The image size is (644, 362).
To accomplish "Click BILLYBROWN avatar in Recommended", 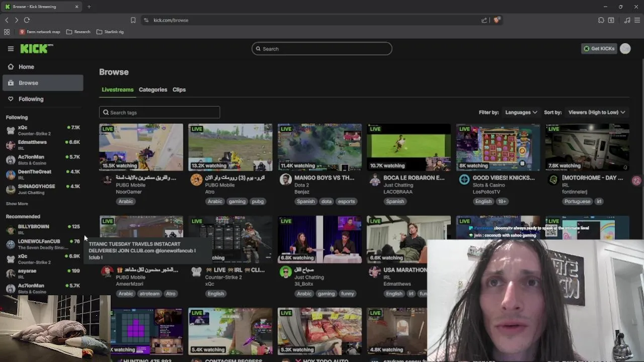I will (x=11, y=230).
